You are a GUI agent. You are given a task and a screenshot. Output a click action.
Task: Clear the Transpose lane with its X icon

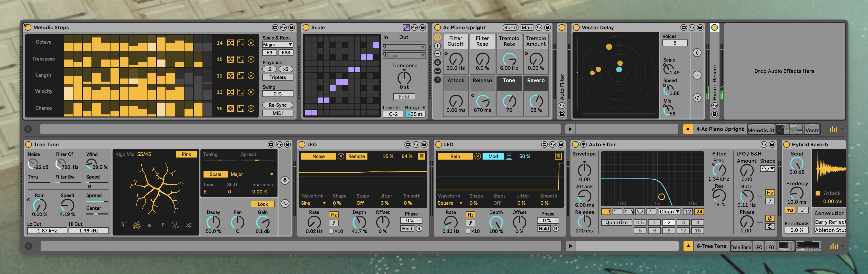click(251, 59)
